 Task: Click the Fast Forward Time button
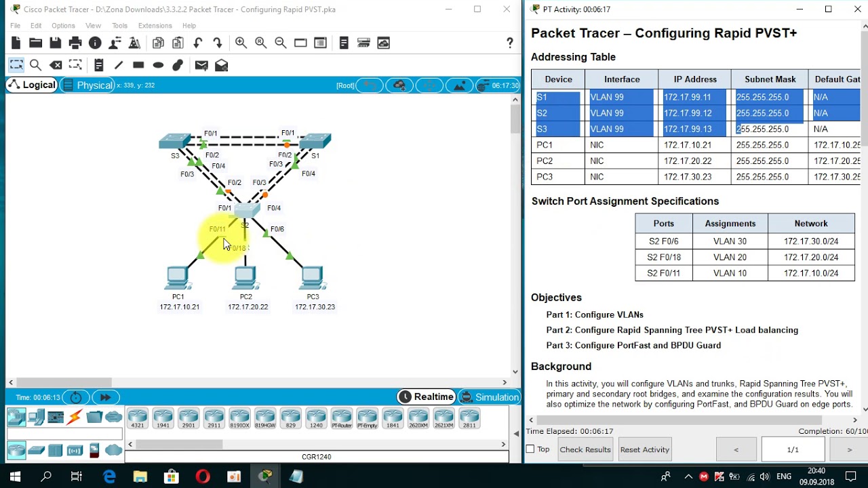pyautogui.click(x=104, y=397)
